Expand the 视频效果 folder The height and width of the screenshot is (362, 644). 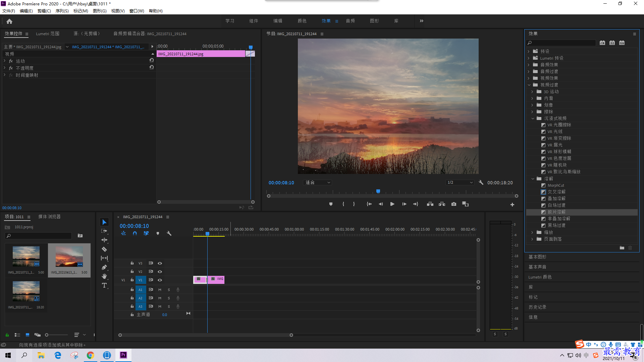[529, 78]
